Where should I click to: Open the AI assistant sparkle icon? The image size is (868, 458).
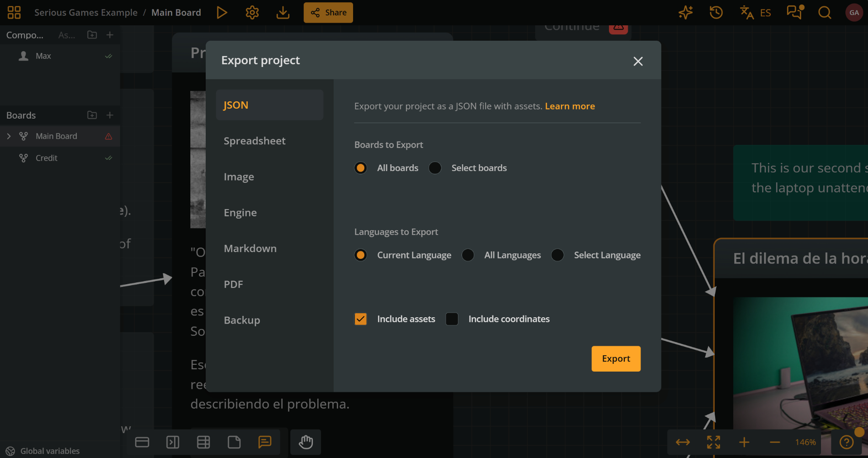(685, 12)
